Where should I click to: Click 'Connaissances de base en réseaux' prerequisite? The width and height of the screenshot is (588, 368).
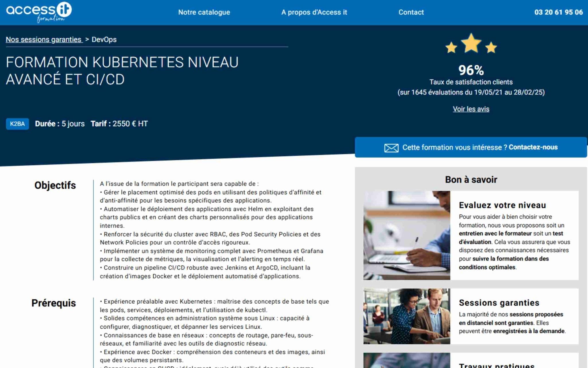pos(206,339)
